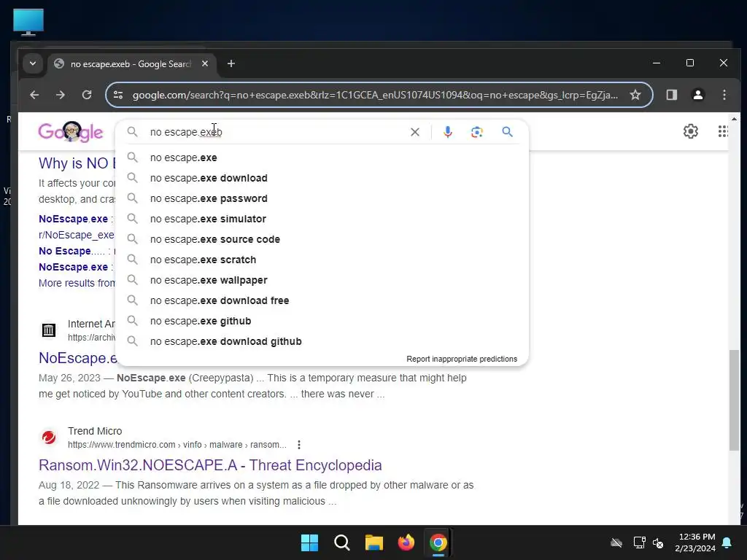Open Chrome tab search dropdown arrow
Viewport: 747px width, 560px height.
click(33, 63)
